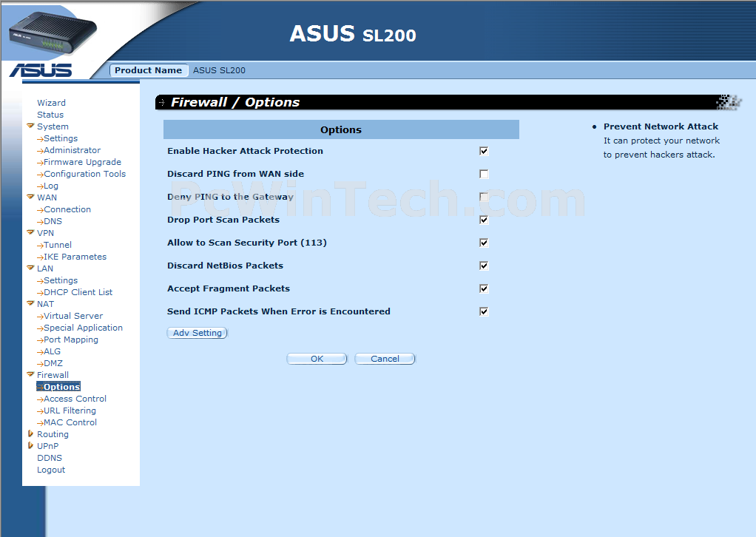Open System Settings in sidebar
Screen dimensions: 756x537
pos(61,138)
